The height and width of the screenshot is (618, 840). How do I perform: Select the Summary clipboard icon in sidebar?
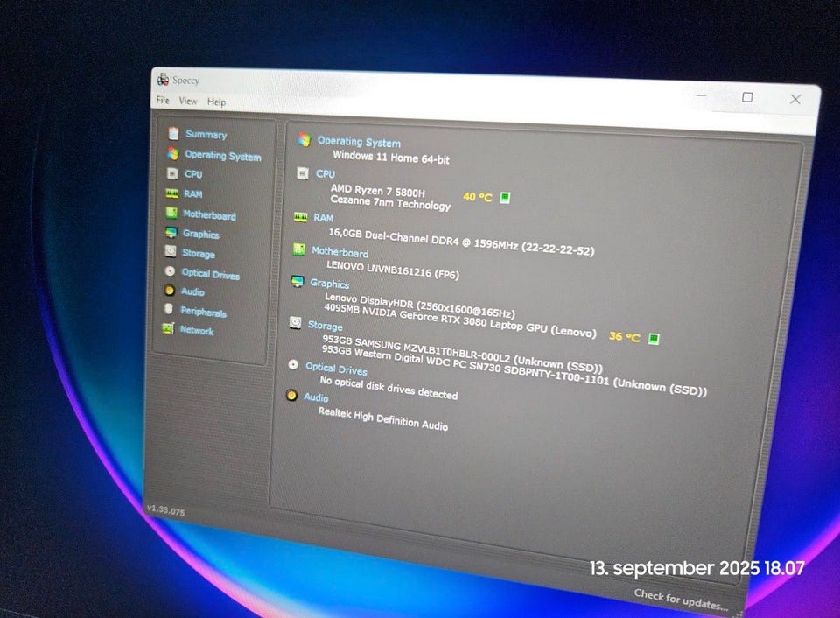[x=173, y=133]
